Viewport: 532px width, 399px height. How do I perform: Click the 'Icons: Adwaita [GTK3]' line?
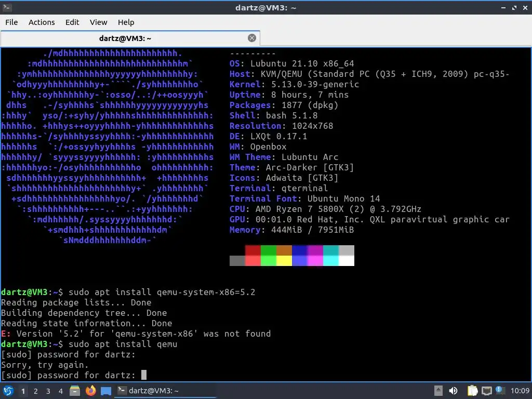[x=284, y=178]
